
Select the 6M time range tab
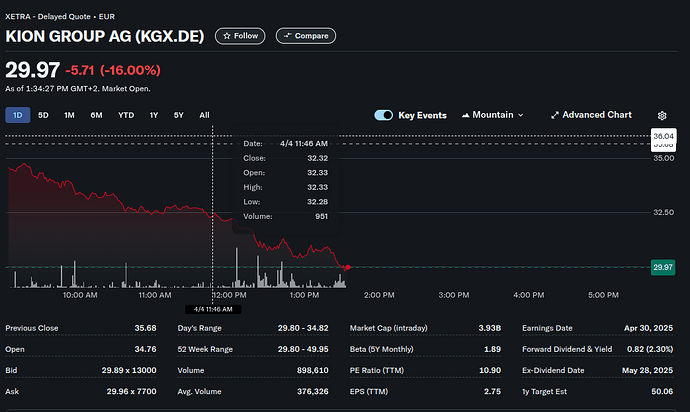tap(96, 115)
